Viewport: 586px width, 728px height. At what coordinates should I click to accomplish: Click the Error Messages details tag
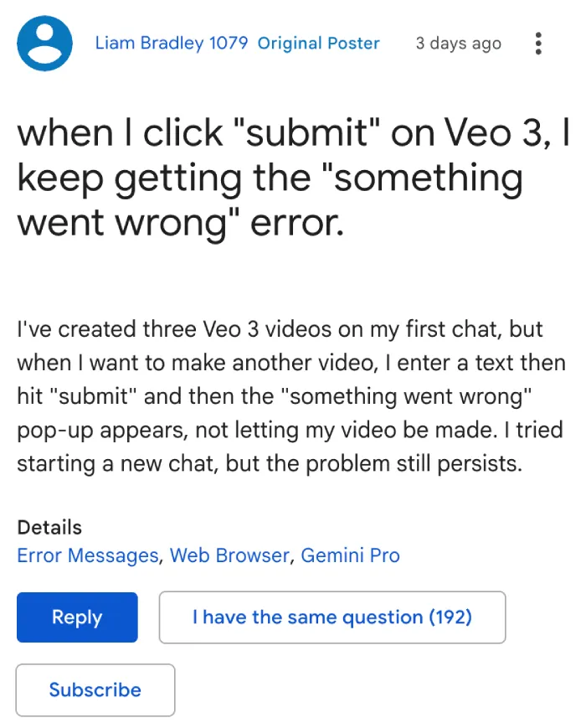click(88, 555)
